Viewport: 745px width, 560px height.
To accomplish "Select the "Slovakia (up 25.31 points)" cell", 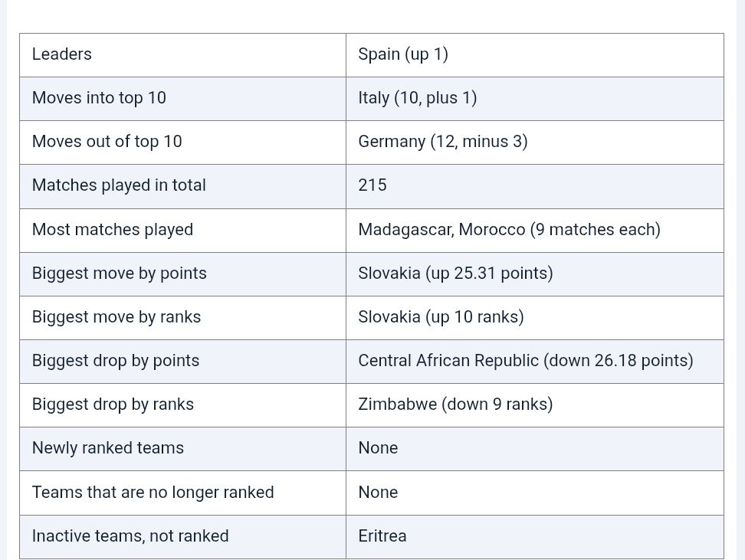I will (455, 273).
